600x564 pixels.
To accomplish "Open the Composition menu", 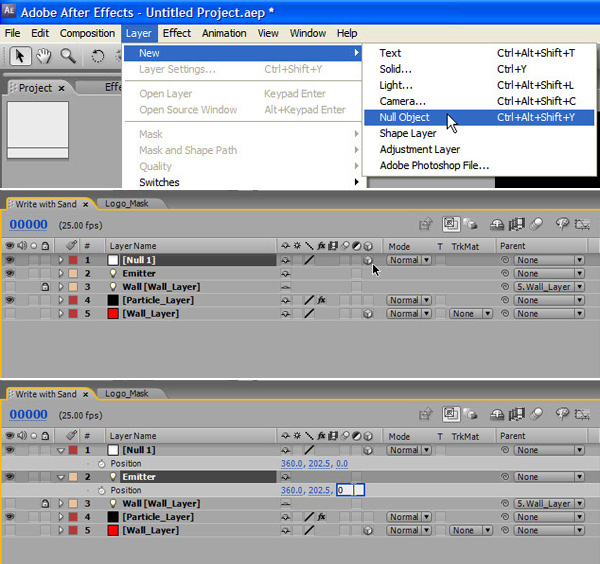I will [87, 33].
